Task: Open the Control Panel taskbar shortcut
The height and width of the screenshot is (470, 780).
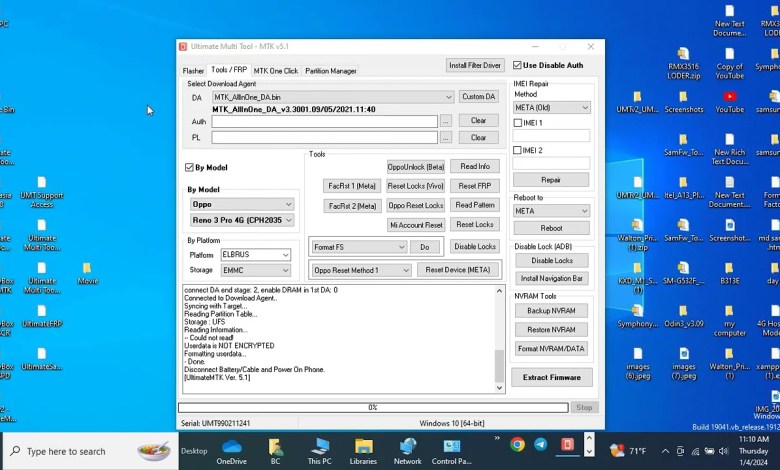Action: point(452,451)
